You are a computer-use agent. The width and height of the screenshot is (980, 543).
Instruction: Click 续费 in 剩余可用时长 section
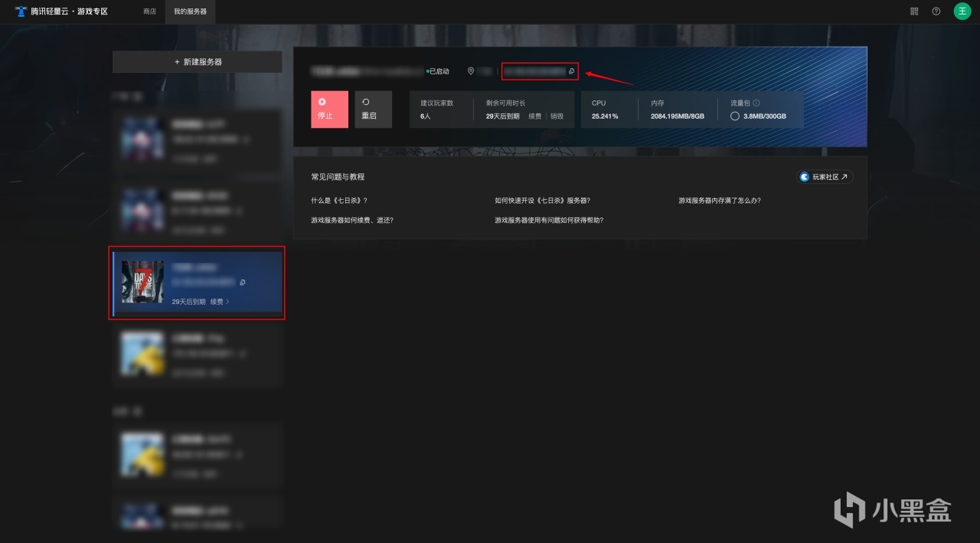click(x=534, y=116)
